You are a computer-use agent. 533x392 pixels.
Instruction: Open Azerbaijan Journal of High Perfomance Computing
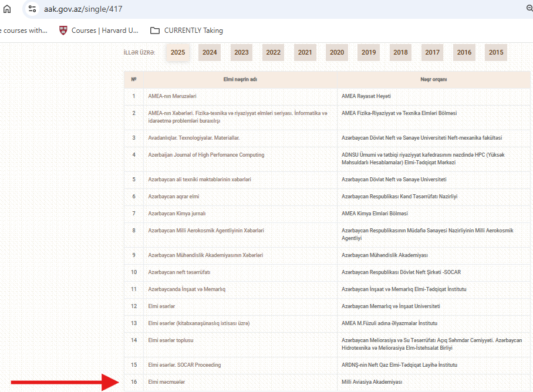[206, 155]
